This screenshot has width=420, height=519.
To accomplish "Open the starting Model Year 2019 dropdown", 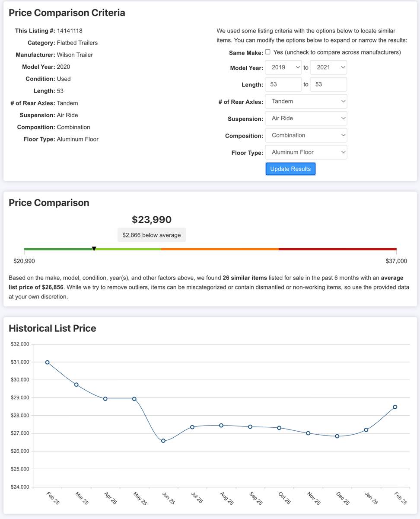I will [283, 67].
